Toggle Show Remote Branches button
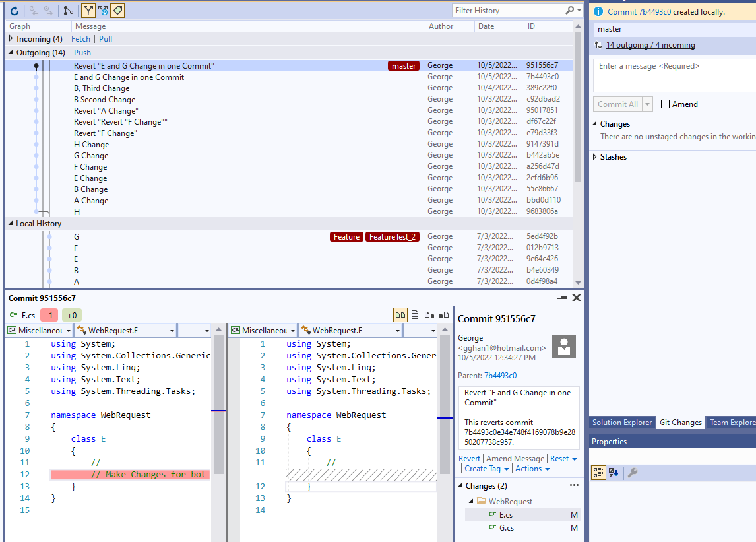 coord(103,11)
